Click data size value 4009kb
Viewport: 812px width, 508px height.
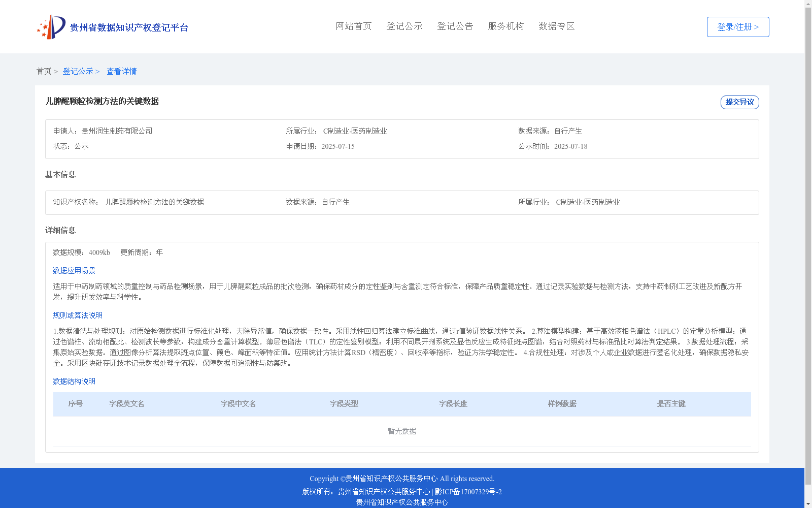(x=99, y=252)
